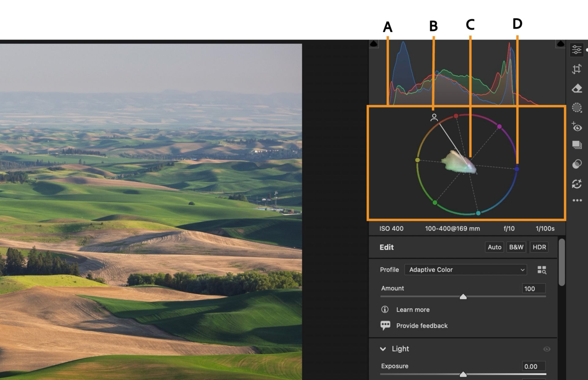588x380 pixels.
Task: Click the 'Light' section title
Action: [400, 349]
